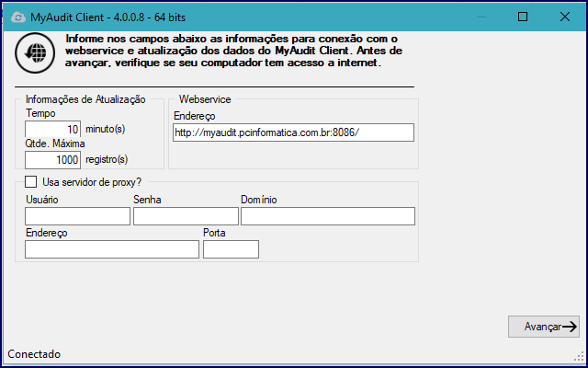Click the proxy Domínio field
The image size is (588, 368).
pos(328,216)
